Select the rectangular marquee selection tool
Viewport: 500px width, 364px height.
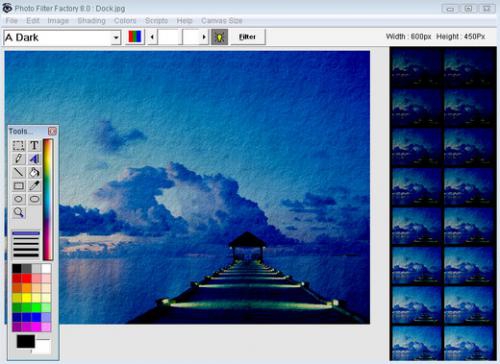19,146
